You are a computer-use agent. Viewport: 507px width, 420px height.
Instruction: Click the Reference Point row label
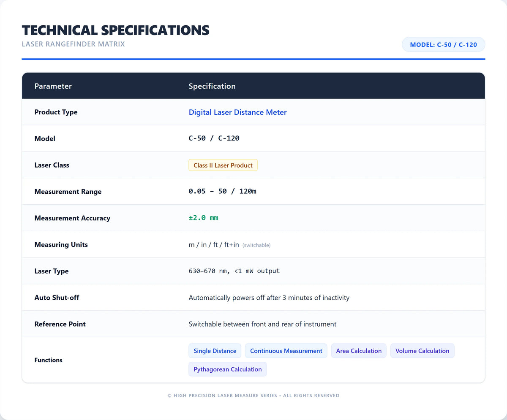pyautogui.click(x=60, y=324)
